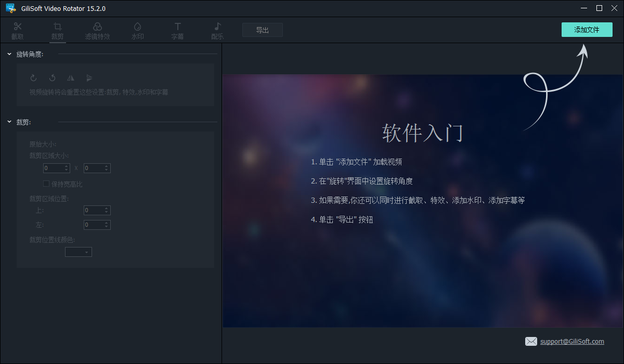
Task: Click the 裁剪区域位置 label
Action: (49, 198)
